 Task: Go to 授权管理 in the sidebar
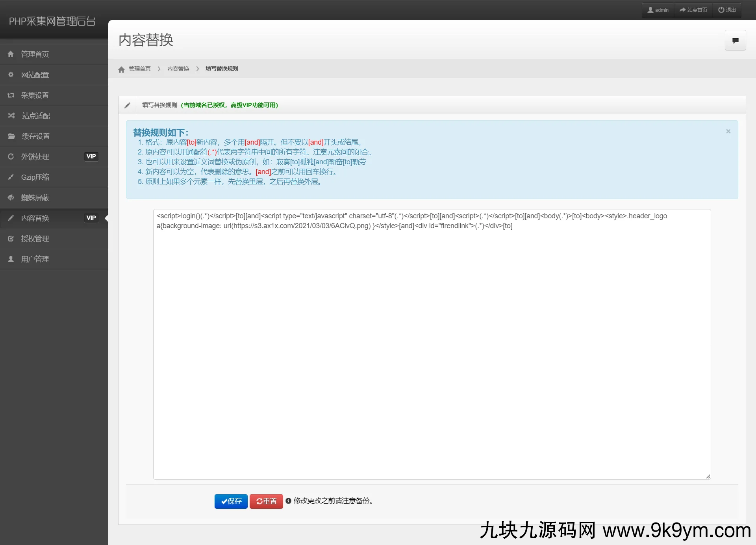(35, 238)
